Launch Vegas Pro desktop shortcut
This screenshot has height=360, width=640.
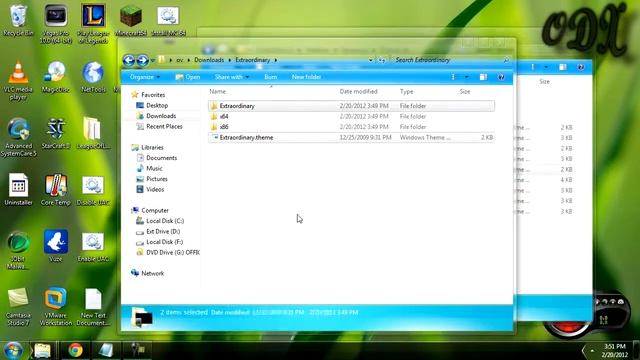(x=56, y=24)
